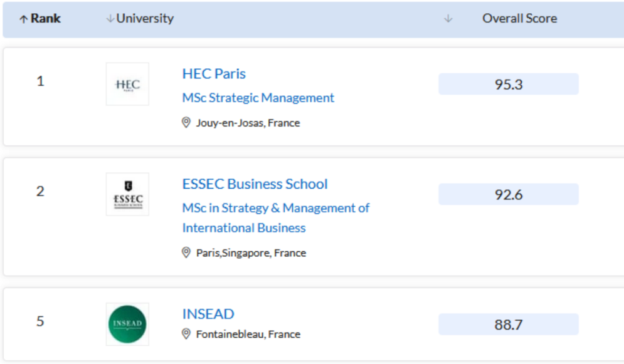Click location pin icon beside Jouy-en-Josas
Image resolution: width=624 pixels, height=364 pixels.
tap(186, 123)
